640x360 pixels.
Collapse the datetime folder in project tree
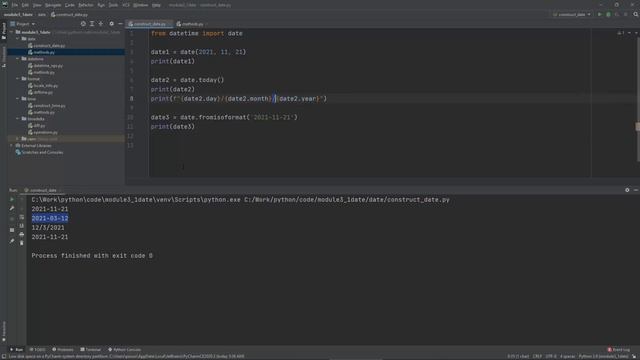pos(18,59)
